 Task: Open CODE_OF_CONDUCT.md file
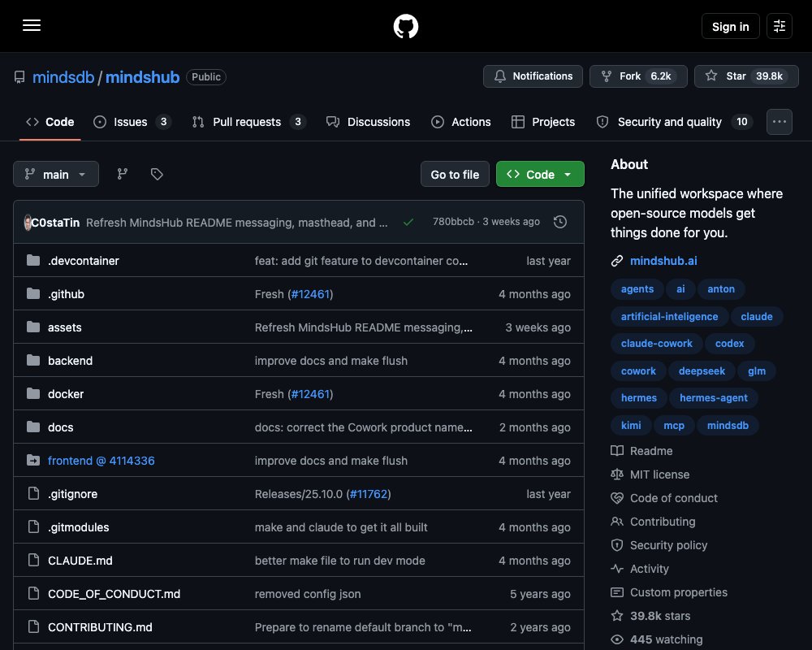point(114,593)
